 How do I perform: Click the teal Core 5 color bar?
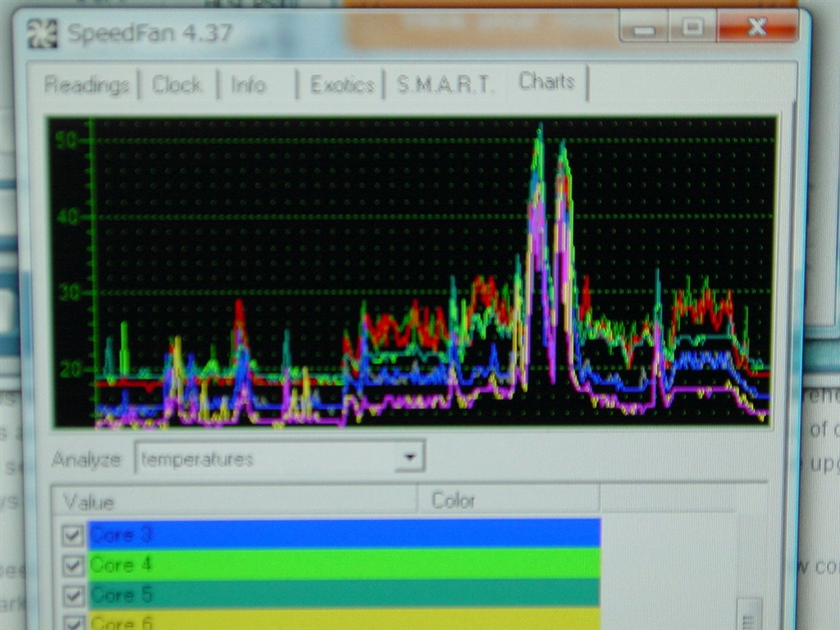click(x=344, y=594)
